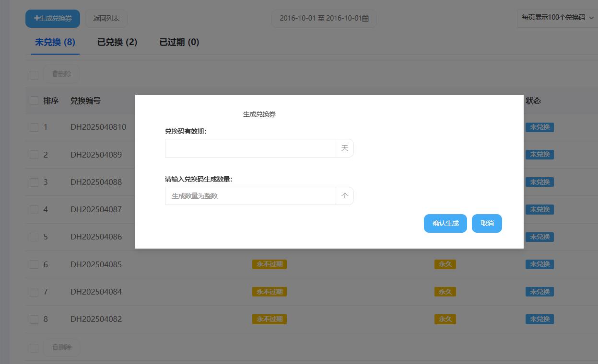Click the 生成兑换券 button
This screenshot has height=364, width=598.
click(53, 18)
